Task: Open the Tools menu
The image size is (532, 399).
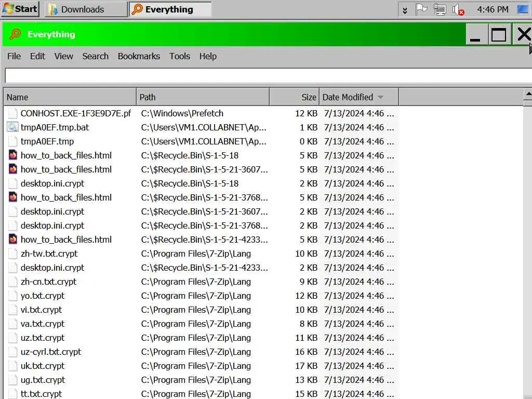Action: pyautogui.click(x=180, y=56)
